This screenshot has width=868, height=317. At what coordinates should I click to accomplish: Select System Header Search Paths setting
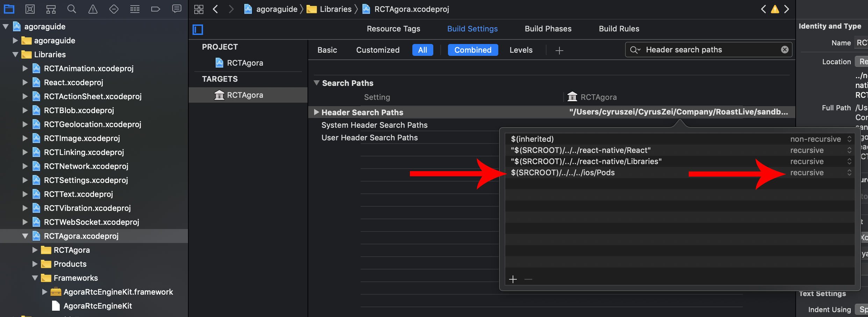[x=374, y=125]
